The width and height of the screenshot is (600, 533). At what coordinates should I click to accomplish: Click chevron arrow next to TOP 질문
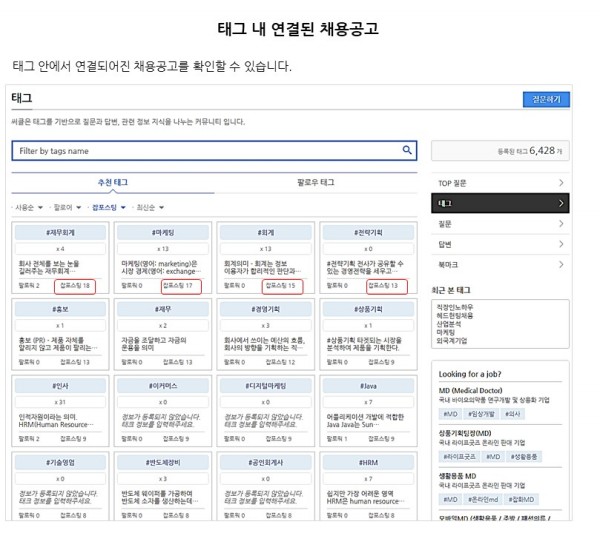point(561,183)
